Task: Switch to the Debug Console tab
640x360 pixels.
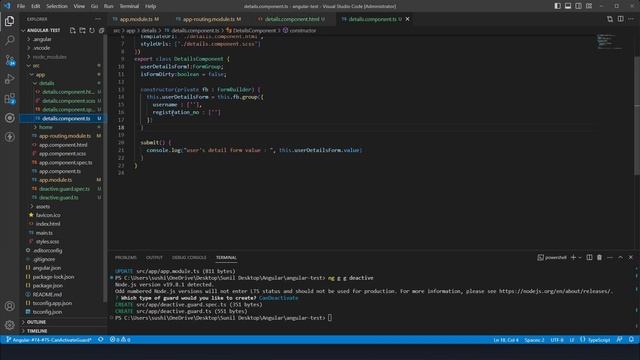Action: (x=189, y=258)
